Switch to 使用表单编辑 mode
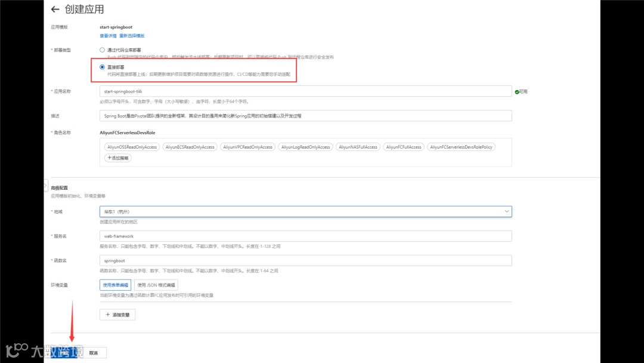 [116, 285]
